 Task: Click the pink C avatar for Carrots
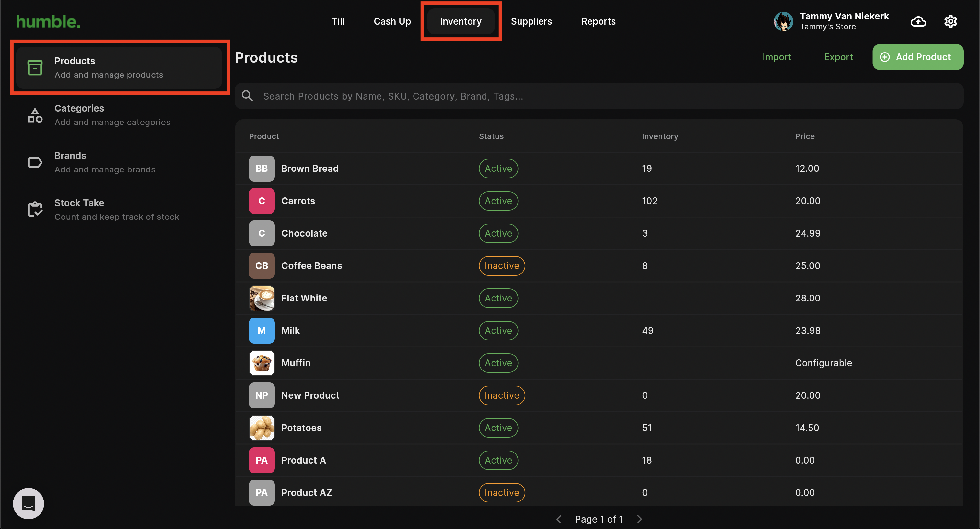(261, 201)
